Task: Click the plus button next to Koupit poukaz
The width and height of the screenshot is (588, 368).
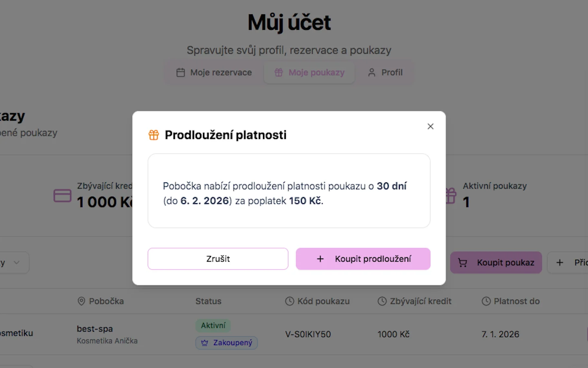Action: 560,263
